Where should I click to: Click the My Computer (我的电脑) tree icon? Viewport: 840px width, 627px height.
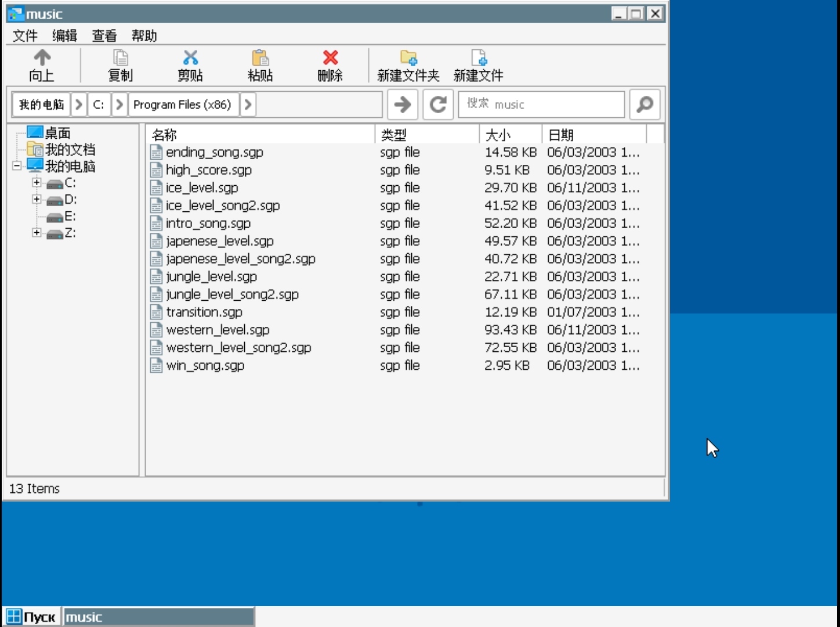tap(35, 166)
